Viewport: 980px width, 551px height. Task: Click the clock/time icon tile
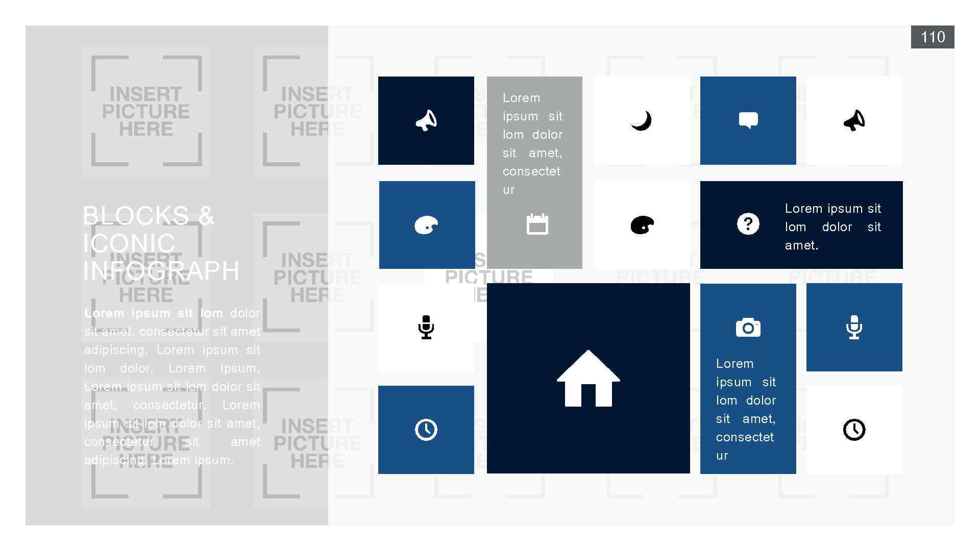click(426, 429)
